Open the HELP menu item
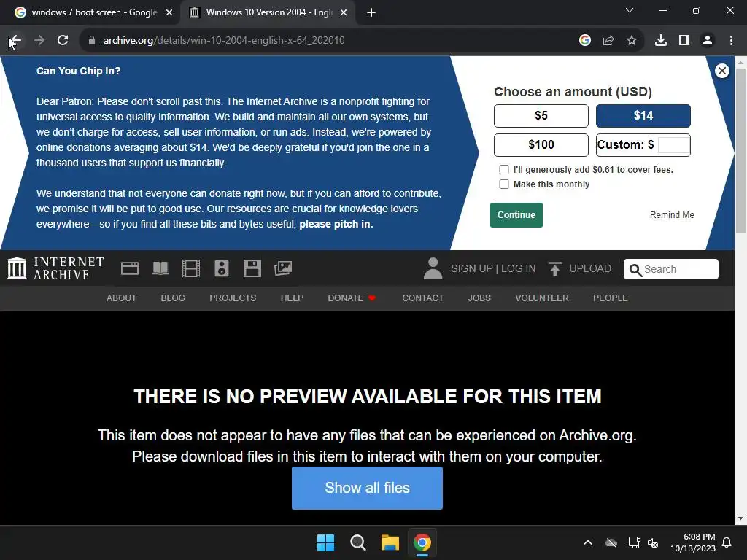The width and height of the screenshot is (747, 560). coord(292,298)
